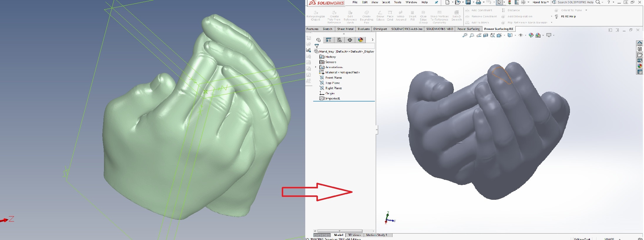The height and width of the screenshot is (240, 644).
Task: Open the ConfigurationManager tab icon
Action: pyautogui.click(x=339, y=40)
